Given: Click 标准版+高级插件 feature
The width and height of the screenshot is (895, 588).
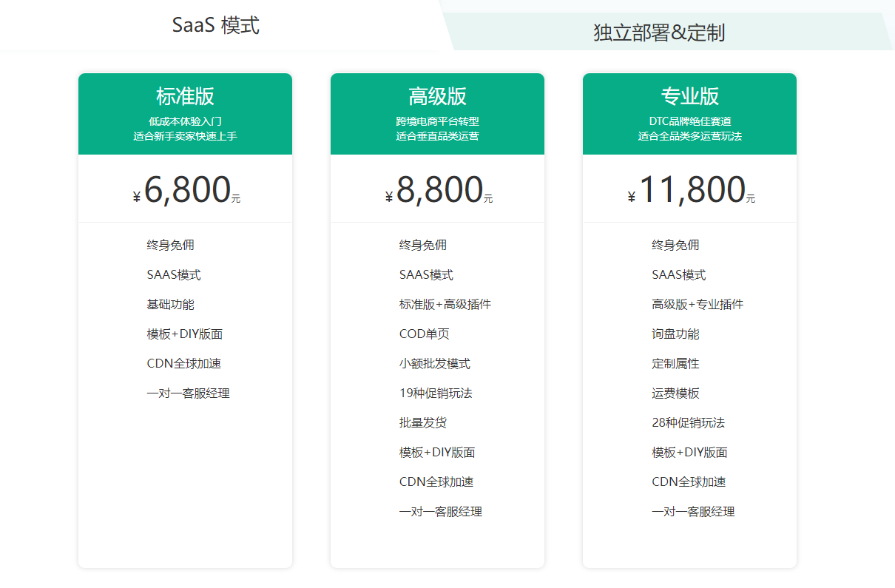Looking at the screenshot, I should [x=445, y=304].
